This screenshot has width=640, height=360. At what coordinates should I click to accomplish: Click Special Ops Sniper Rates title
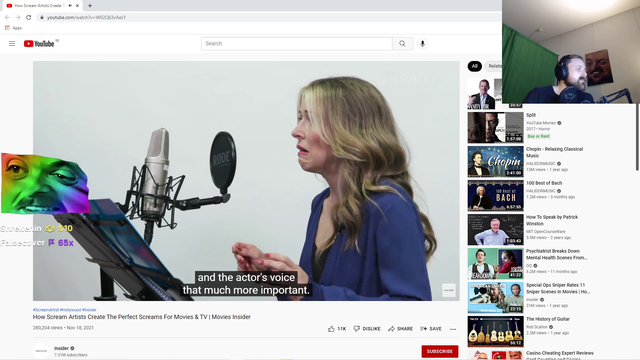click(x=558, y=288)
